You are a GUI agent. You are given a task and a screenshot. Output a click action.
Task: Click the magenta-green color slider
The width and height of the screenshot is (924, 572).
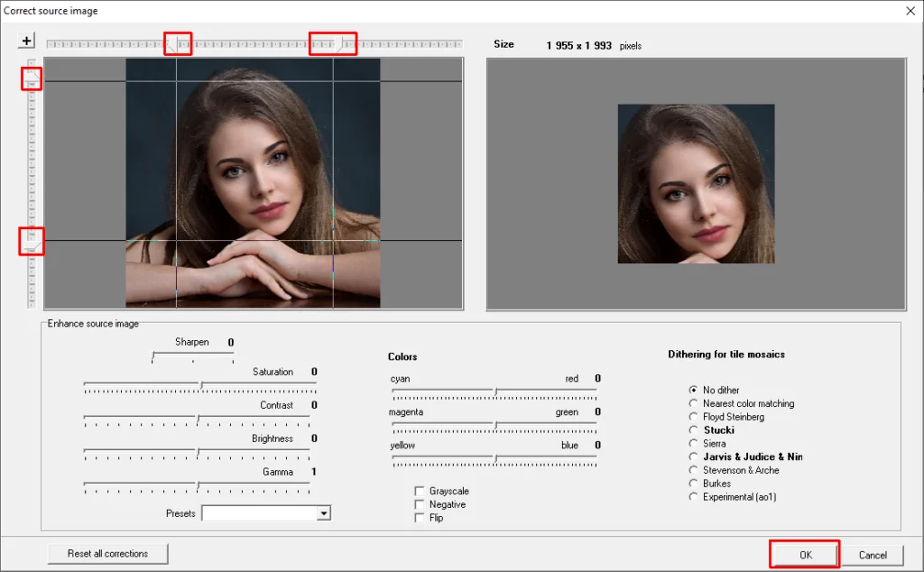(494, 427)
